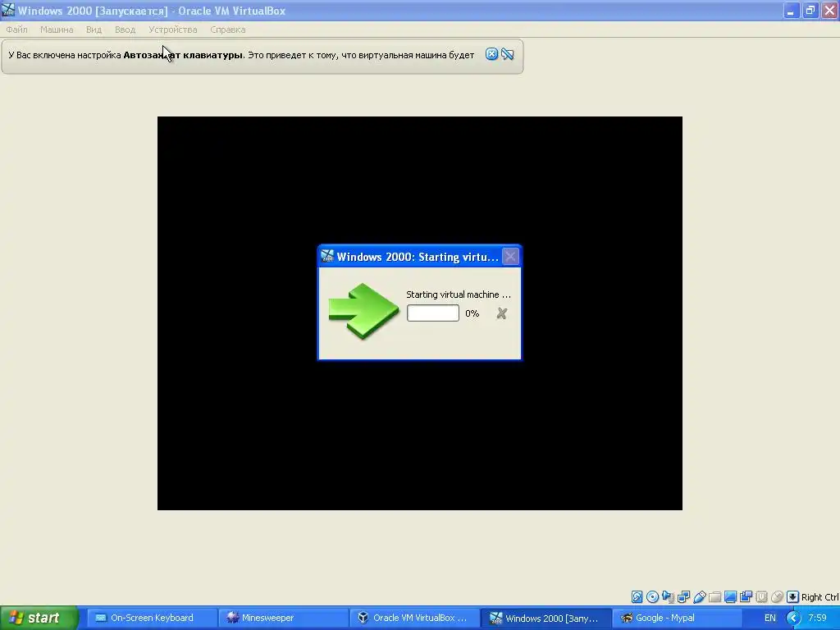
Task: Open the Windows Start menu
Action: [x=39, y=618]
